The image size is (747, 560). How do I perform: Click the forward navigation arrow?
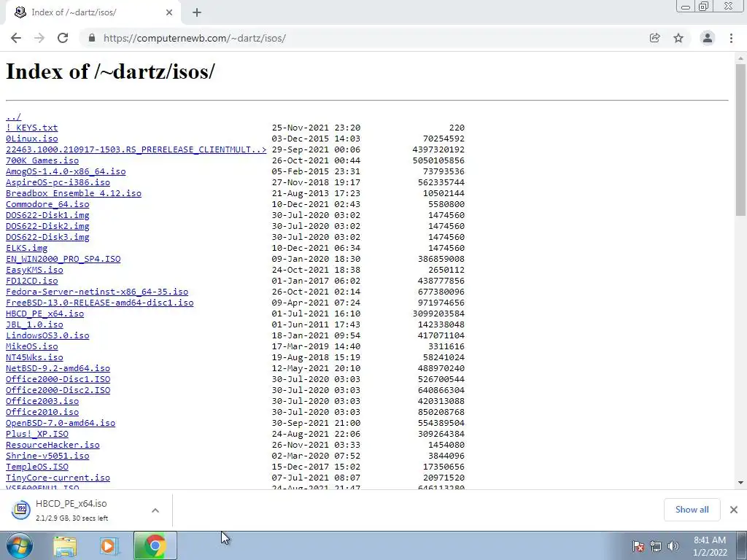click(x=39, y=38)
